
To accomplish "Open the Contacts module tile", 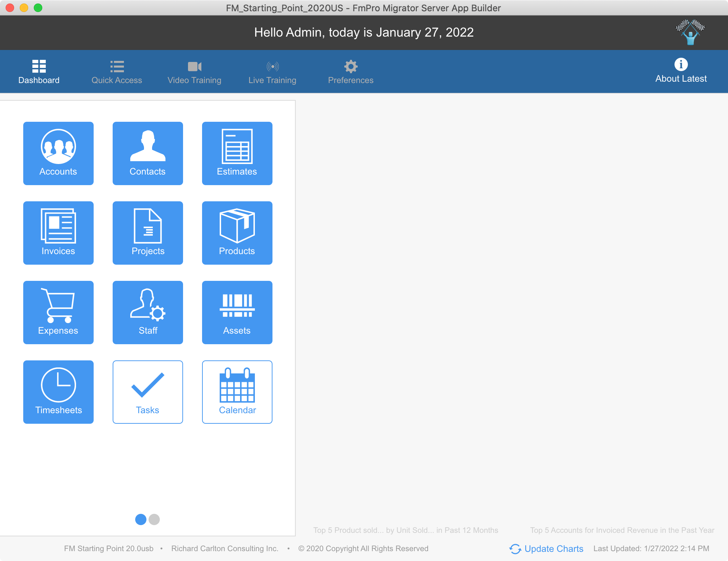I will [148, 153].
